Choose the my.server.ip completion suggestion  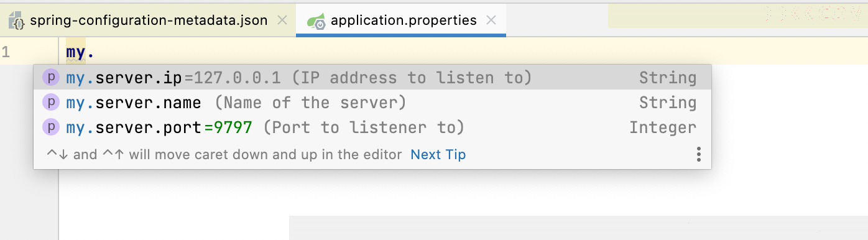point(372,78)
